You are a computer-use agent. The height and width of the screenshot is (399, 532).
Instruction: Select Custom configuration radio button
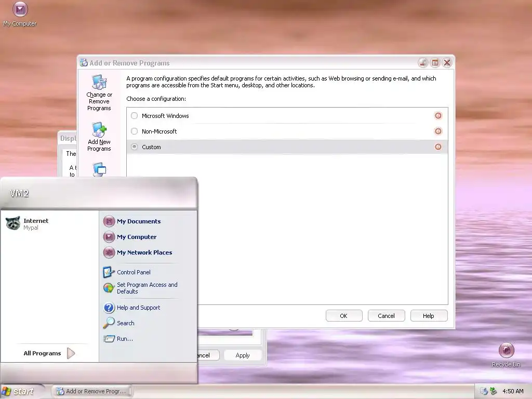pyautogui.click(x=135, y=147)
